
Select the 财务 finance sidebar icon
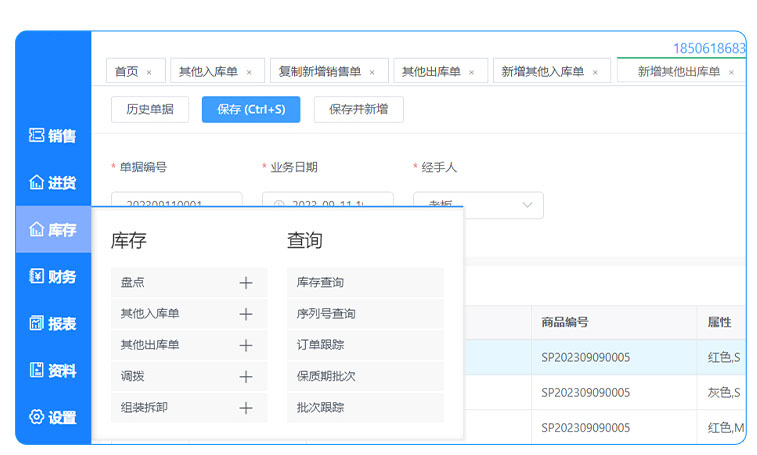pyautogui.click(x=37, y=277)
